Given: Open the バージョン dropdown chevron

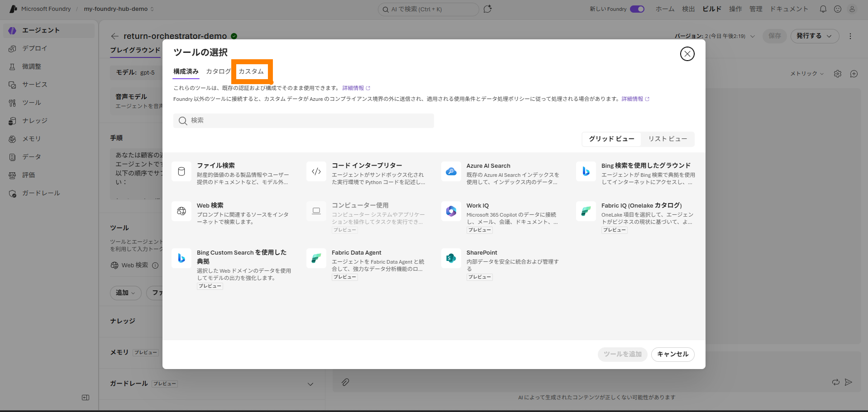Looking at the screenshot, I should (x=753, y=36).
